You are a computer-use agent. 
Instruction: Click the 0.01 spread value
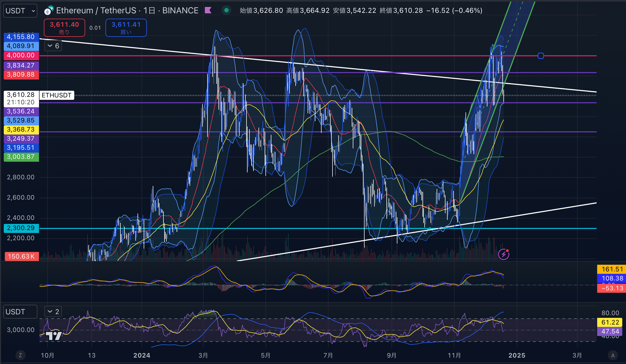[x=95, y=28]
